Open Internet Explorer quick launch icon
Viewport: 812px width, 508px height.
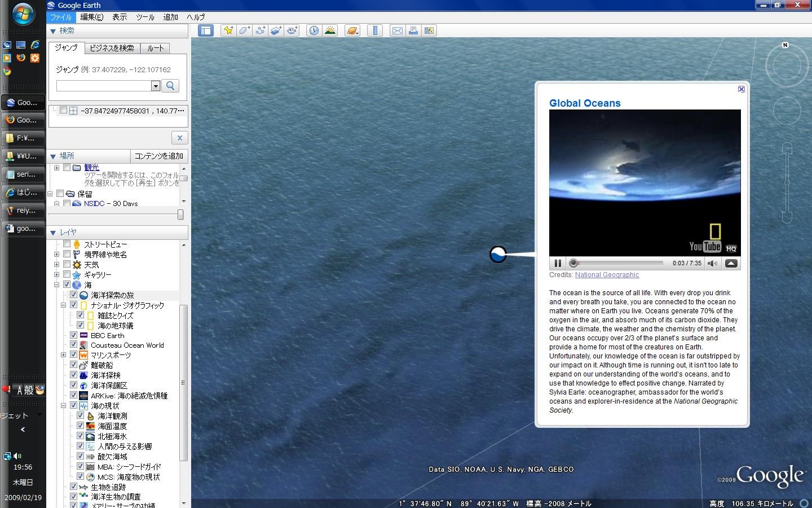coord(35,44)
